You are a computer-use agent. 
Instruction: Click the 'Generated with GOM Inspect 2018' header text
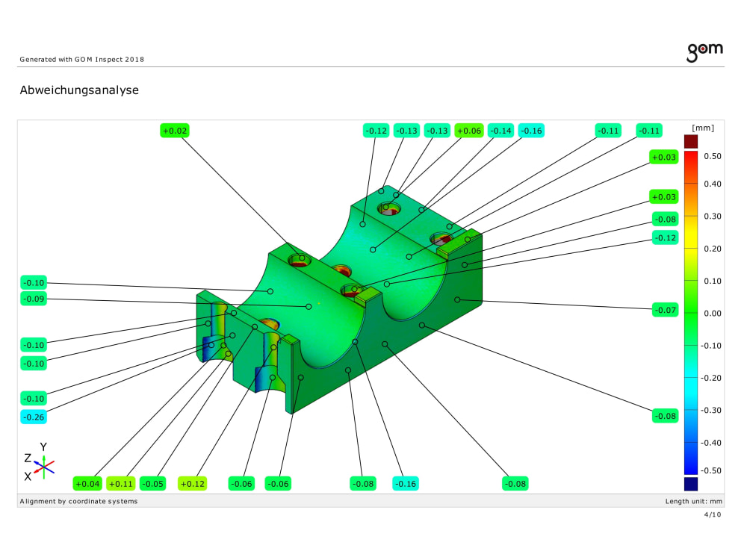(82, 60)
